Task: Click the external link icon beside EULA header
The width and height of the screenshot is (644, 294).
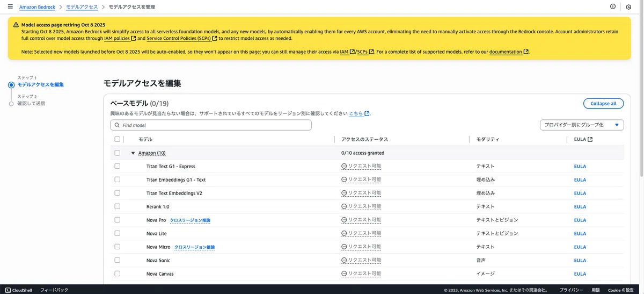Action: 590,139
